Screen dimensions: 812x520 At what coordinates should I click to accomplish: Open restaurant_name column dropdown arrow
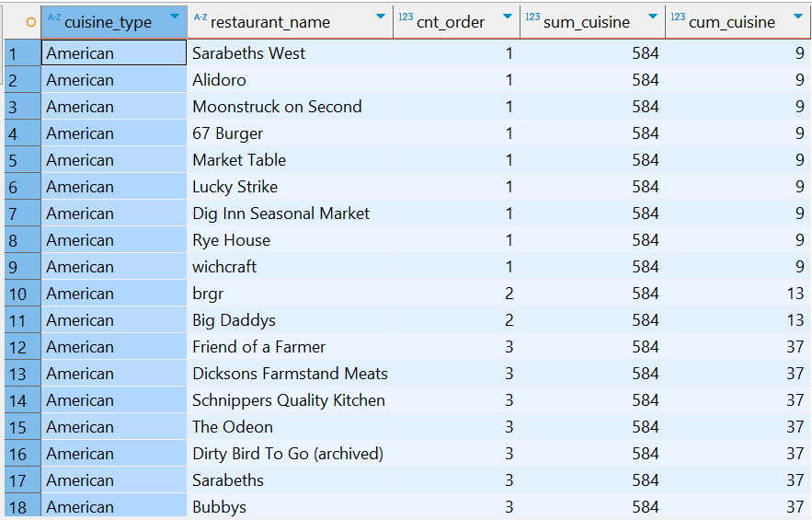[381, 17]
